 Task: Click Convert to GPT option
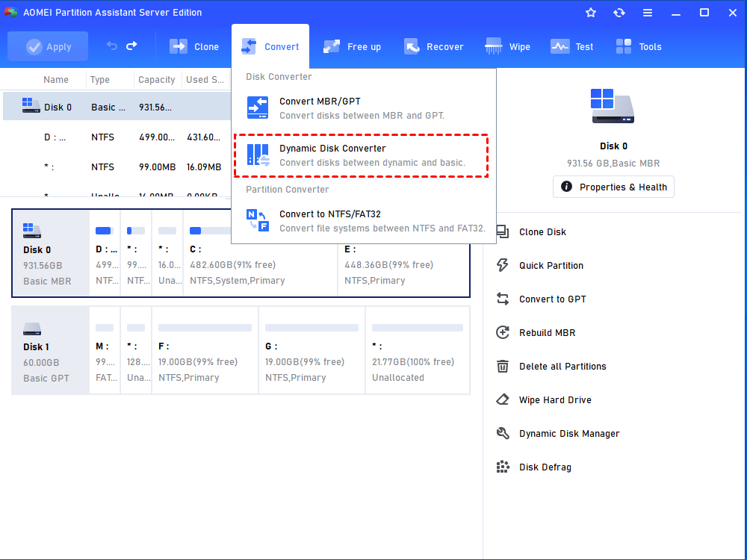tap(553, 299)
